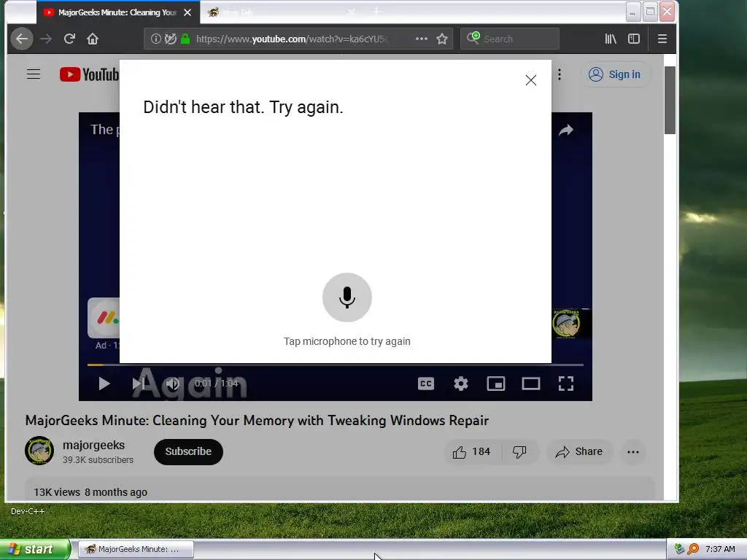This screenshot has width=747, height=560.
Task: Click the MajorGeeks channel watermark in video
Action: [566, 324]
